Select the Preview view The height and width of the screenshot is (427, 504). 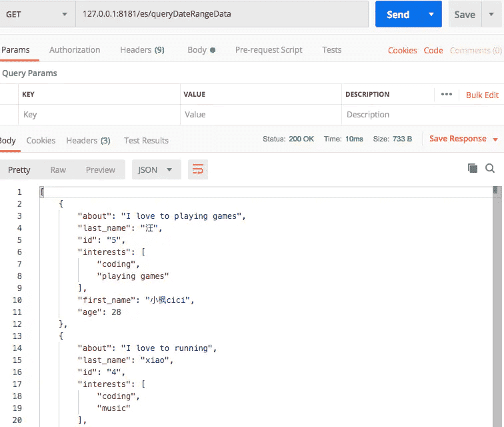[100, 169]
